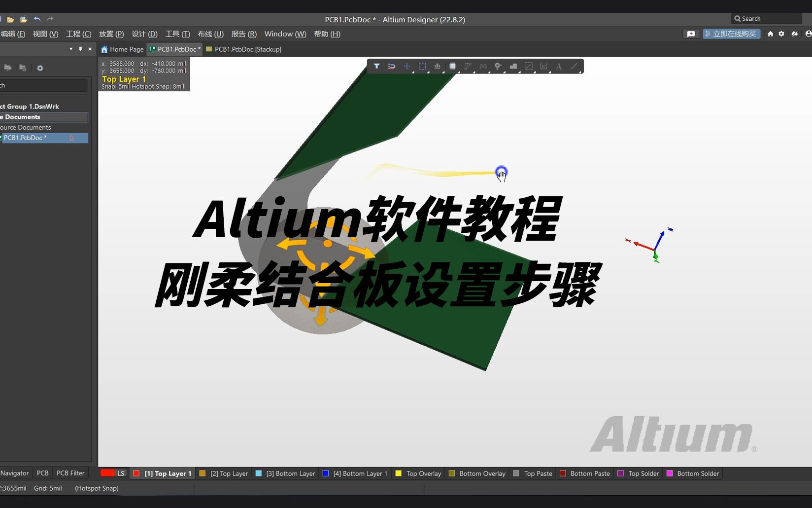Image resolution: width=812 pixels, height=508 pixels.
Task: Activate the interactive routing tool
Action: coord(468,66)
